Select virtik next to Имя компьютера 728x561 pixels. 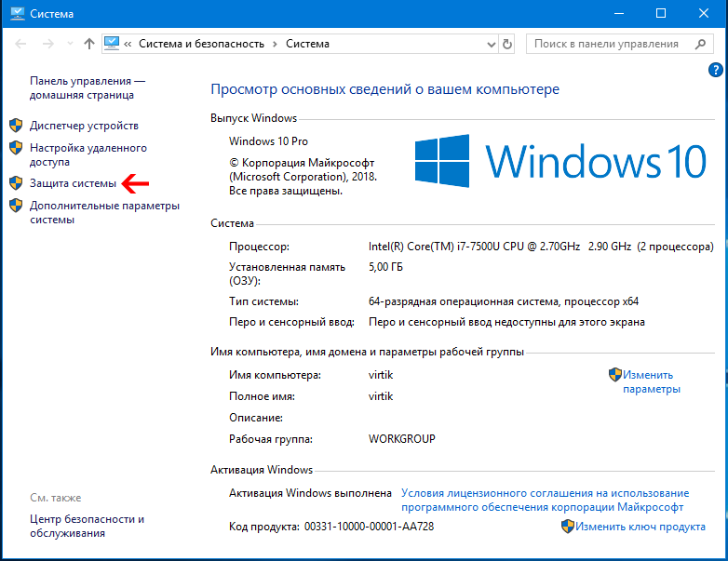tap(381, 375)
